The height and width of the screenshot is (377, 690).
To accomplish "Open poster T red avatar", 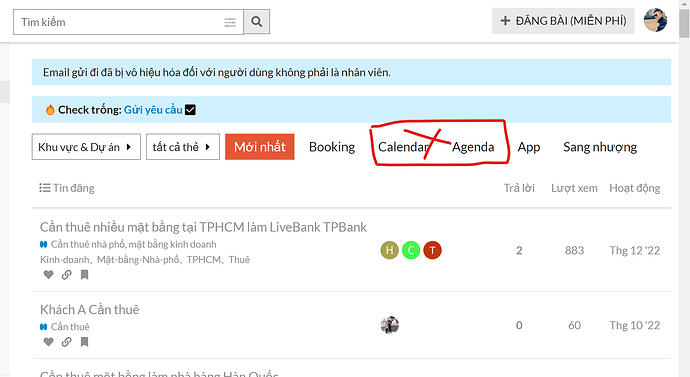I will coord(433,250).
